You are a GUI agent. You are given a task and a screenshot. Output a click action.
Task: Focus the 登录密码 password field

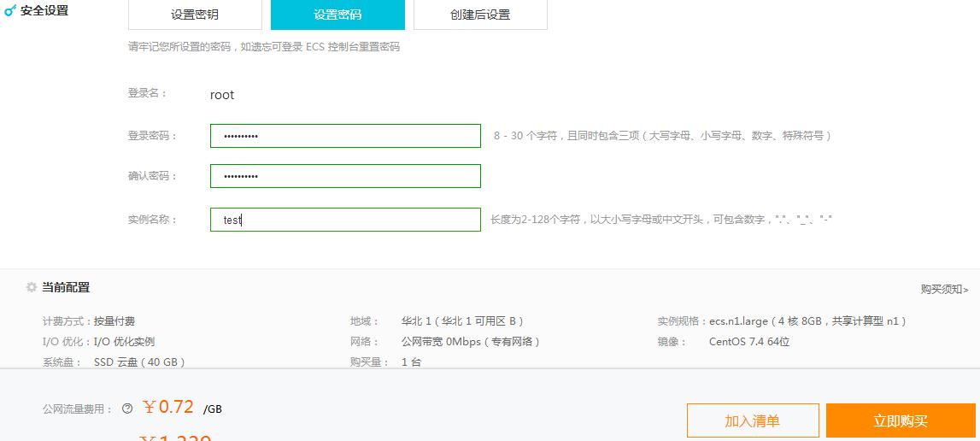(x=345, y=136)
